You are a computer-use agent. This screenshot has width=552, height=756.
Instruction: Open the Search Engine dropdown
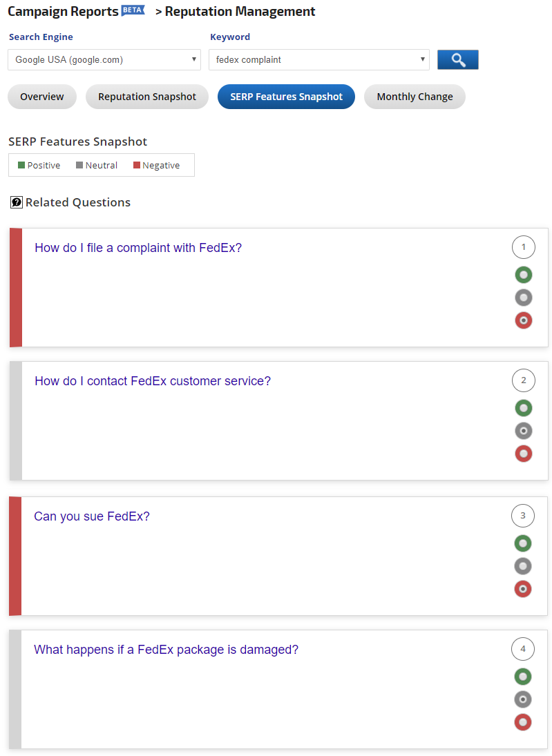[104, 59]
